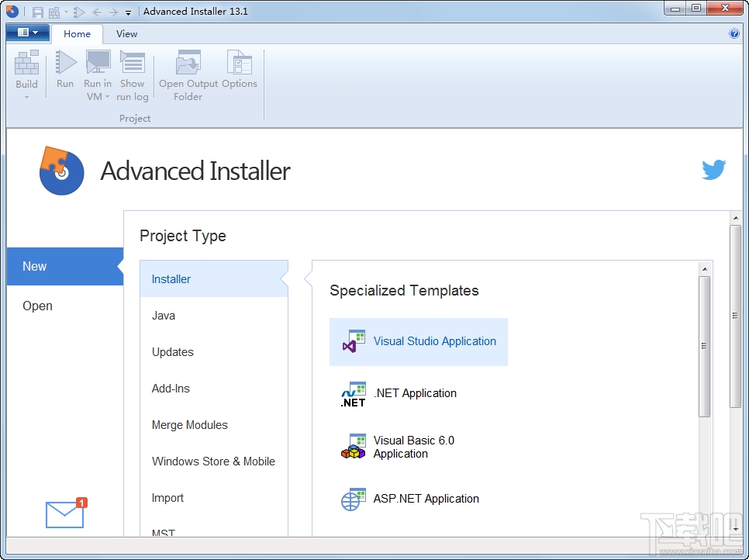The width and height of the screenshot is (749, 560).
Task: Open the Output Folder button
Action: [188, 75]
